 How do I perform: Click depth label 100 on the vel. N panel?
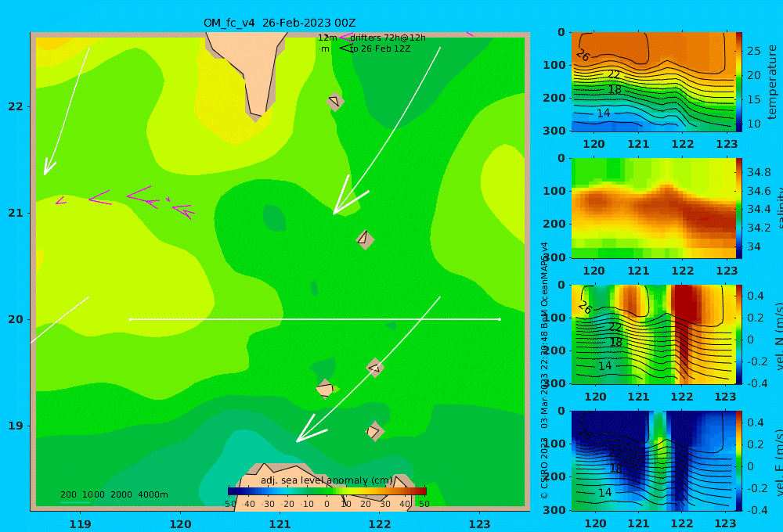tap(554, 318)
